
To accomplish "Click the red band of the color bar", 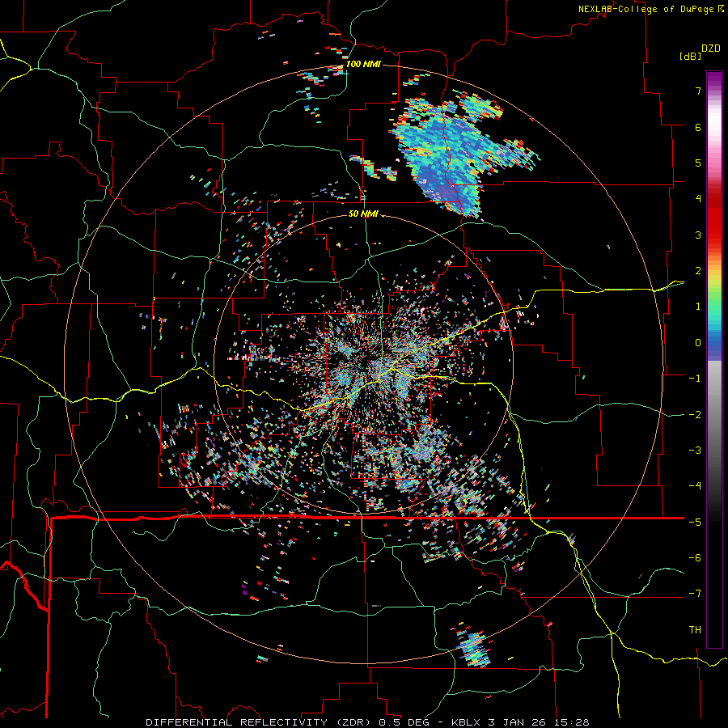I will (714, 218).
